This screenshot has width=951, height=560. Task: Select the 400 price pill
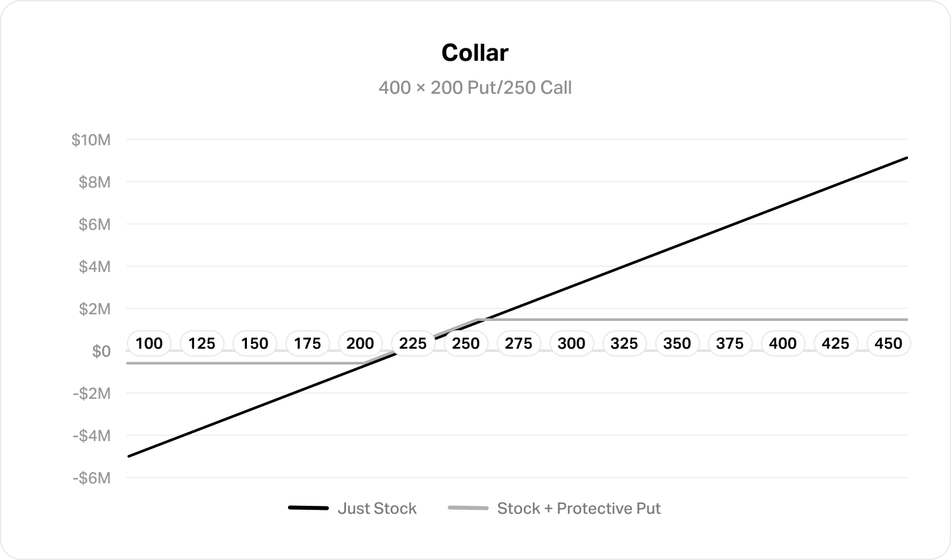pos(783,343)
